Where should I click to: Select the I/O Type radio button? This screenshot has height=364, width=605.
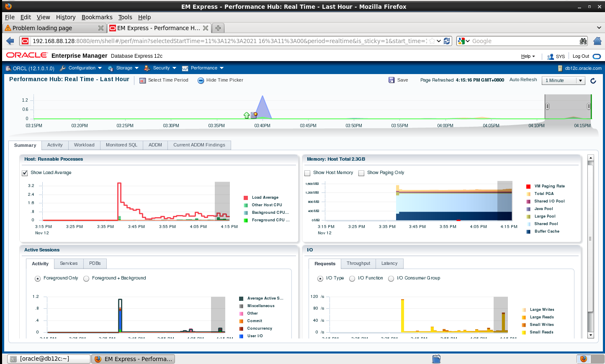click(x=320, y=279)
